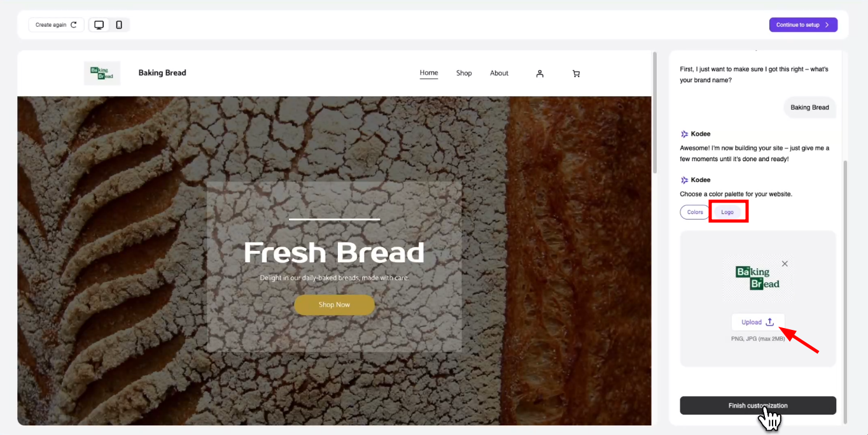Switch to desktop preview mode
This screenshot has height=435, width=868.
click(99, 25)
